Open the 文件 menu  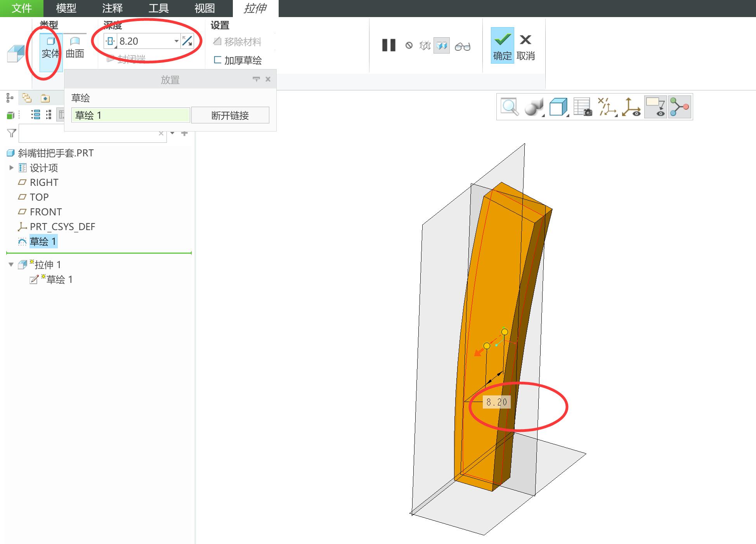pyautogui.click(x=21, y=8)
